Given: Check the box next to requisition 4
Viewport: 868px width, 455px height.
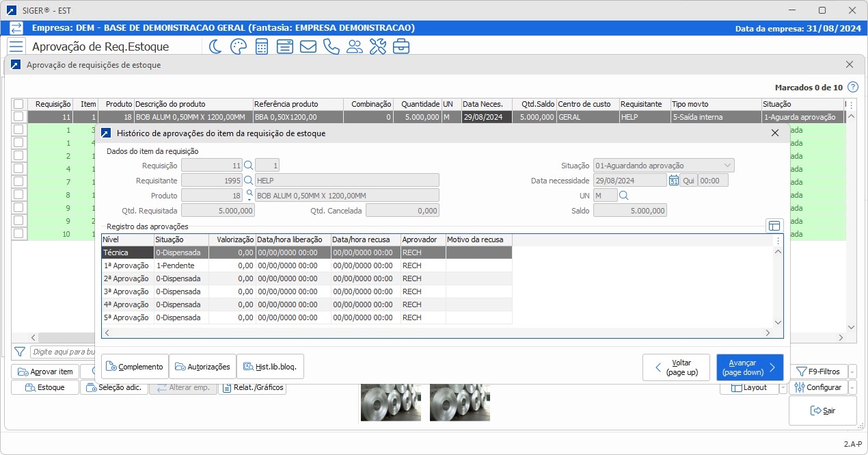Looking at the screenshot, I should (18, 168).
